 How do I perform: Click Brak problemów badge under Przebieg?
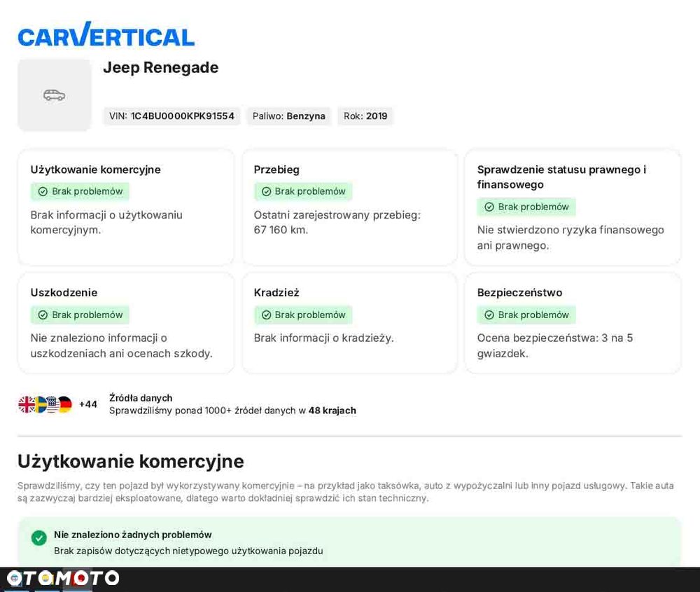click(x=303, y=192)
